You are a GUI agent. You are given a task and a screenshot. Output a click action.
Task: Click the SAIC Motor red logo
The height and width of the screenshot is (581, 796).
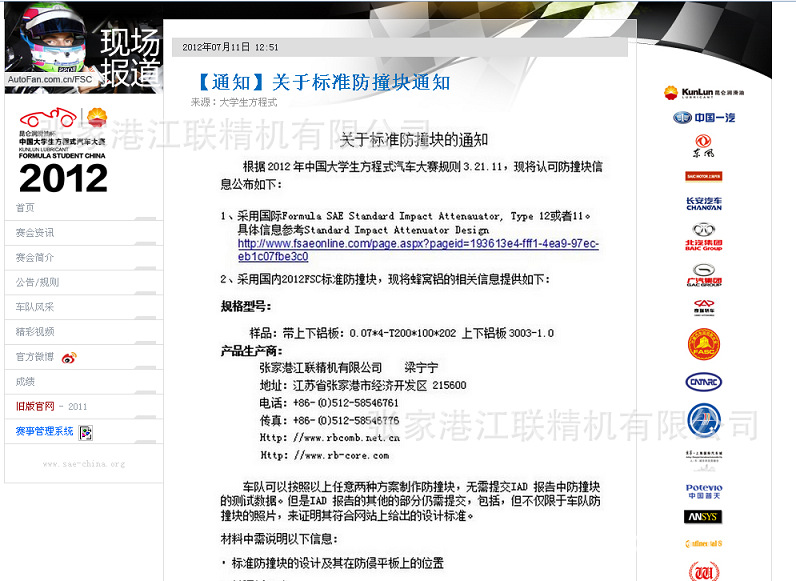tap(704, 176)
